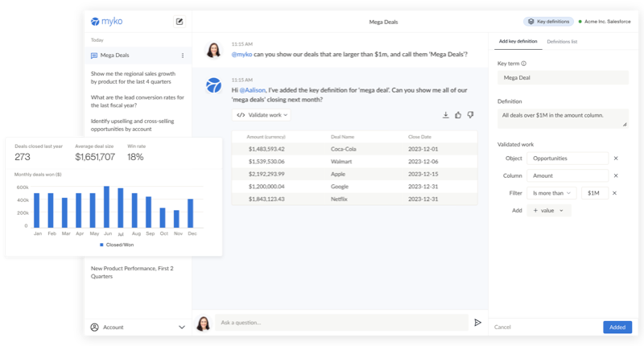
Task: Click Average deal size $1,651,707 value
Action: pos(95,157)
